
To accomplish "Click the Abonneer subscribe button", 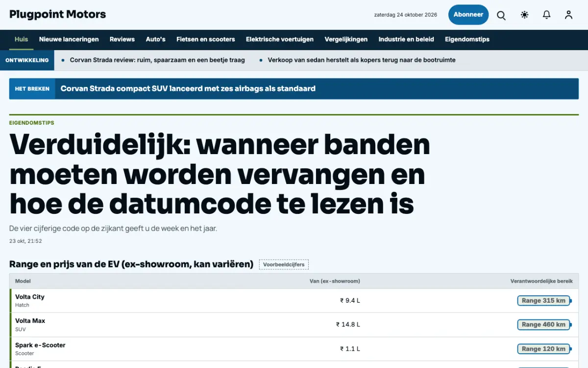I will click(x=468, y=15).
